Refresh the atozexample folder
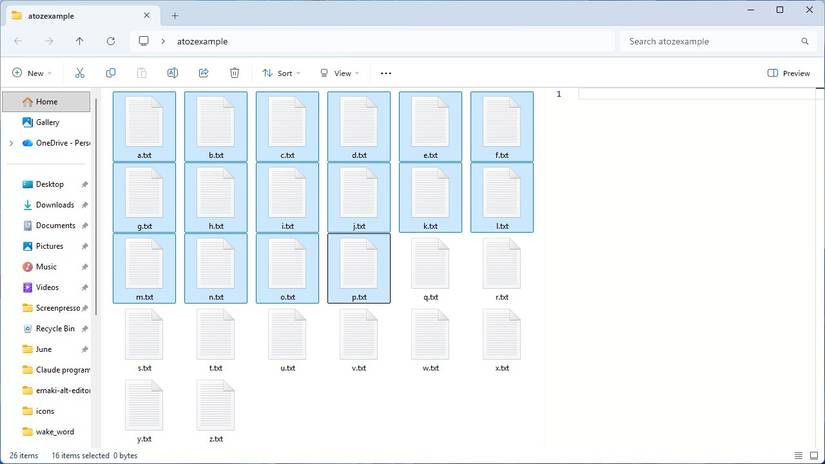The width and height of the screenshot is (825, 464). pos(110,41)
